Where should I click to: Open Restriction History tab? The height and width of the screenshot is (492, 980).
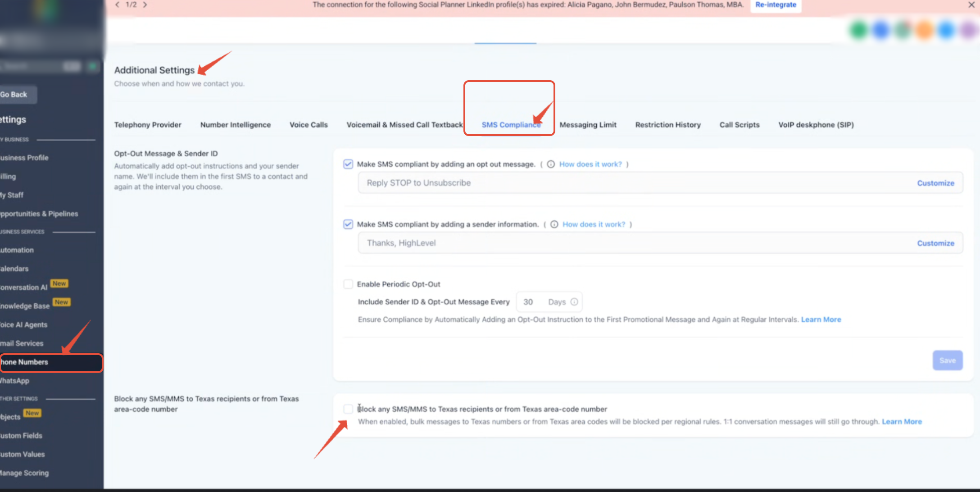668,125
